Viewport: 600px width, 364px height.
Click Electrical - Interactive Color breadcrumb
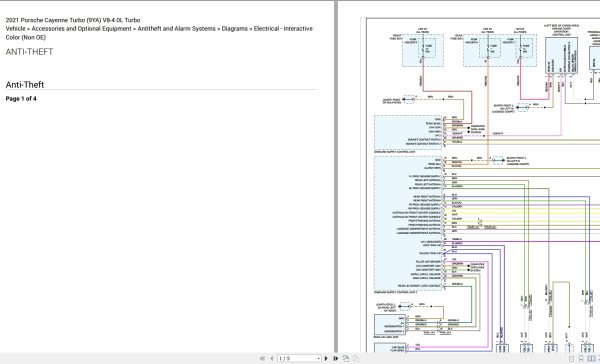(x=159, y=33)
